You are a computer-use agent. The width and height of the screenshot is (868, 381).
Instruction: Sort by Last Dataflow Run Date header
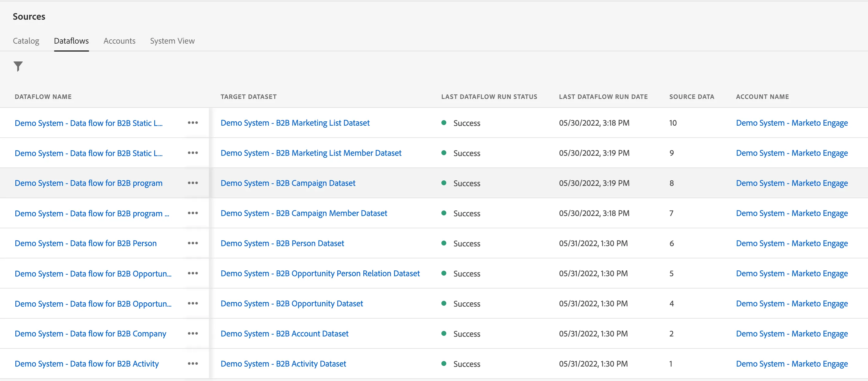603,97
